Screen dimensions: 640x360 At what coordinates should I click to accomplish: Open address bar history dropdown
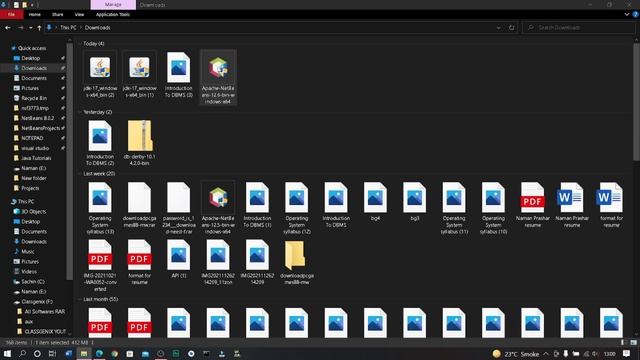(498, 28)
